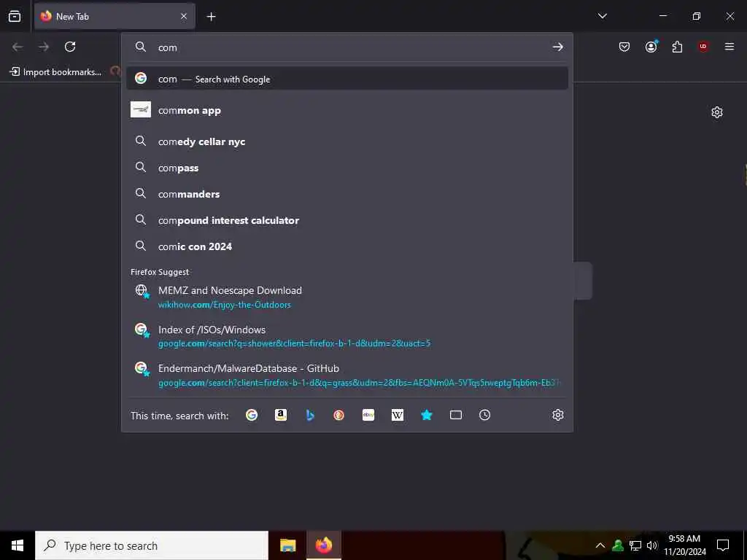The height and width of the screenshot is (560, 747).
Task: Open the Firefox application menu
Action: pyautogui.click(x=729, y=47)
